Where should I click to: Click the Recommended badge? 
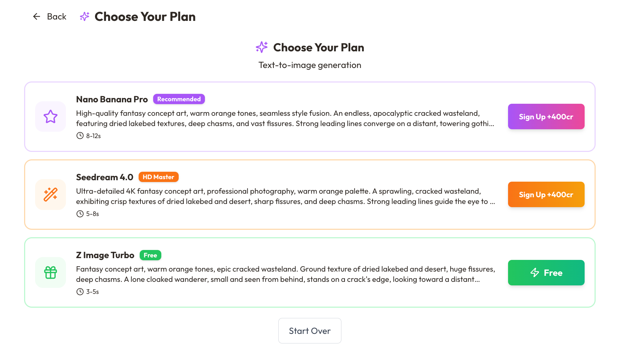pyautogui.click(x=179, y=99)
